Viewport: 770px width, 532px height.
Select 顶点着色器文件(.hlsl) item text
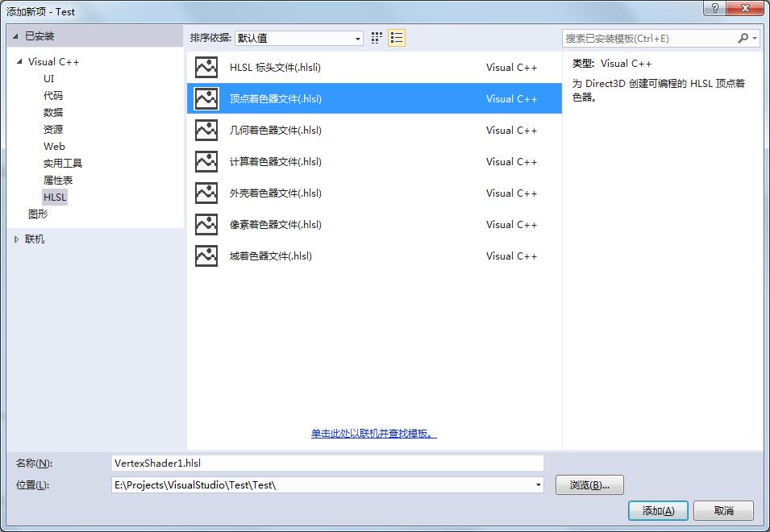(x=276, y=98)
